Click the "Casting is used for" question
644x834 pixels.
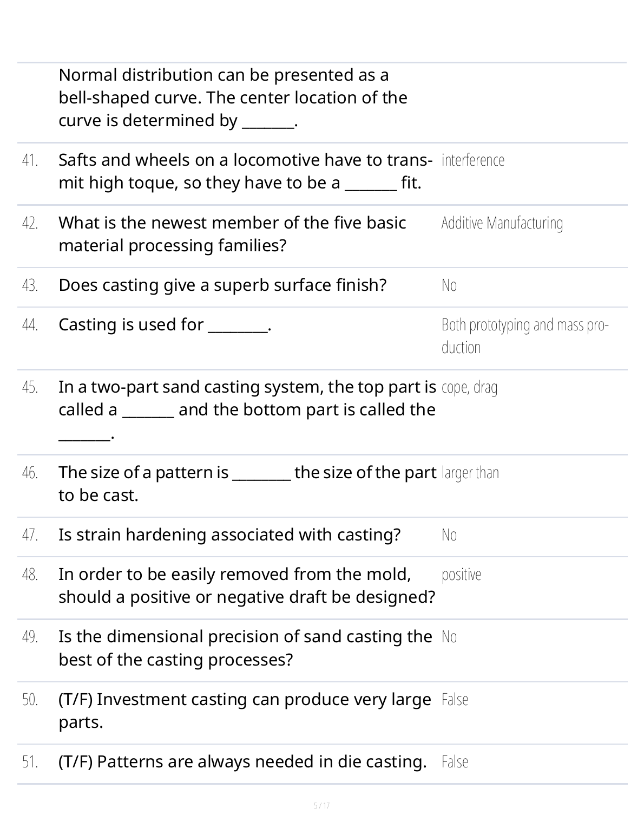point(165,325)
